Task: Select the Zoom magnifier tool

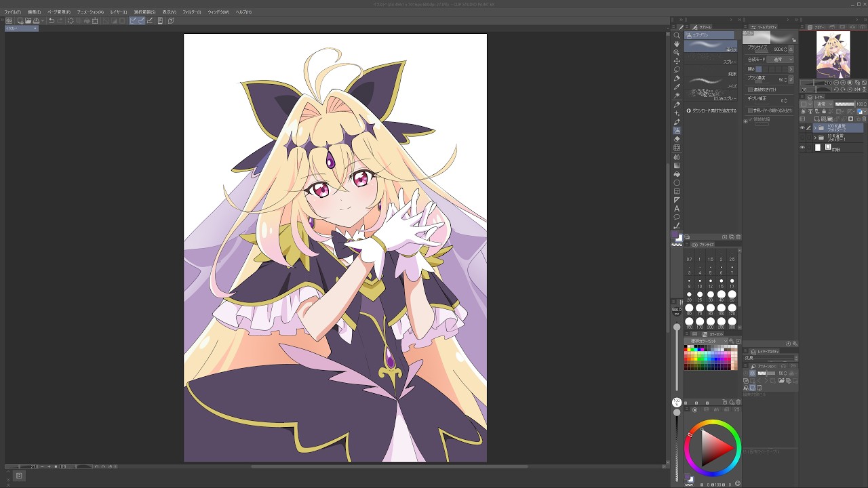Action: (x=677, y=35)
